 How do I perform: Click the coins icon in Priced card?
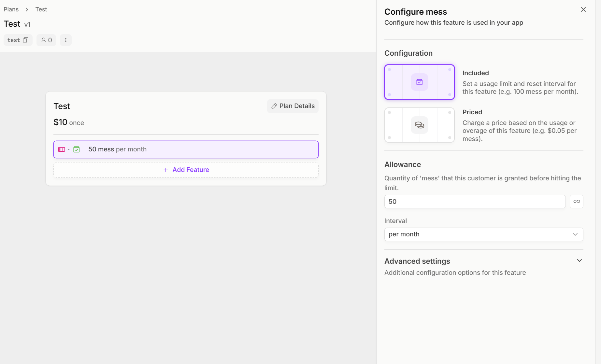pos(419,125)
